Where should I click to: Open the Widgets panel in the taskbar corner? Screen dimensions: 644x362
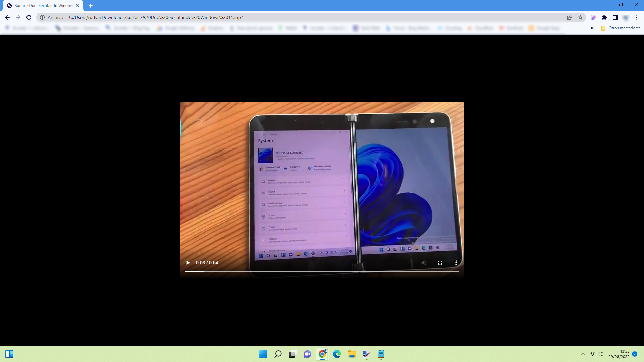coord(9,354)
